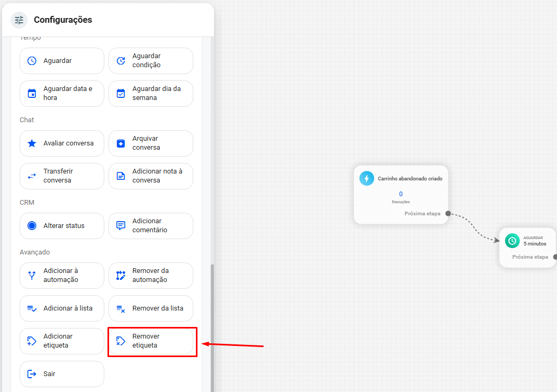Click the Aguardar dia da semana icon
Screen dimensions: 557x392
coord(121,94)
